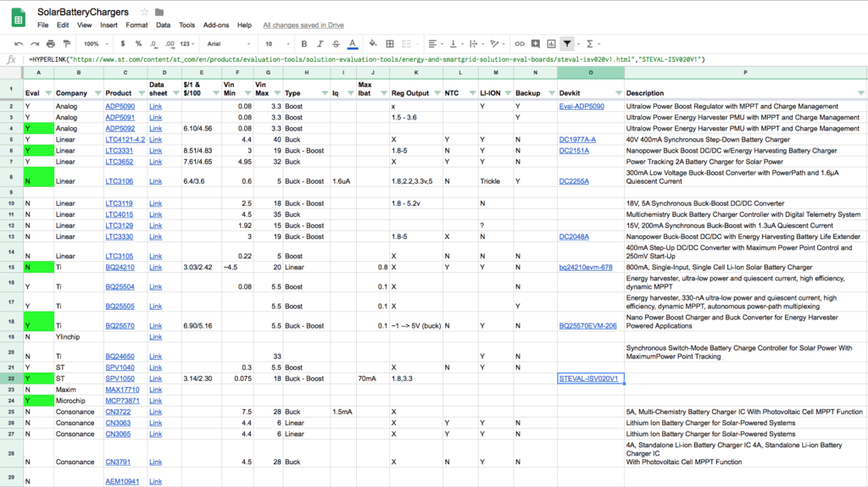
Task: Open the Add-ons menu
Action: tap(216, 25)
